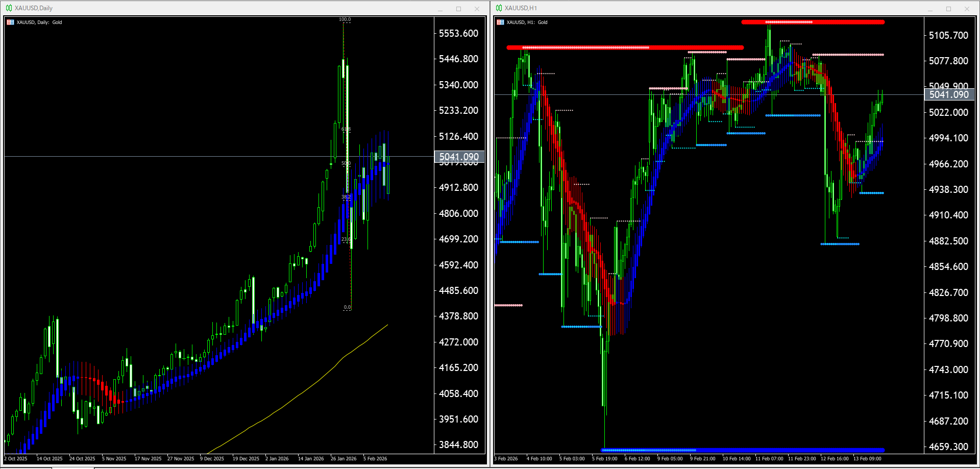Click the 11 Feb 23:00 time label

[802, 459]
